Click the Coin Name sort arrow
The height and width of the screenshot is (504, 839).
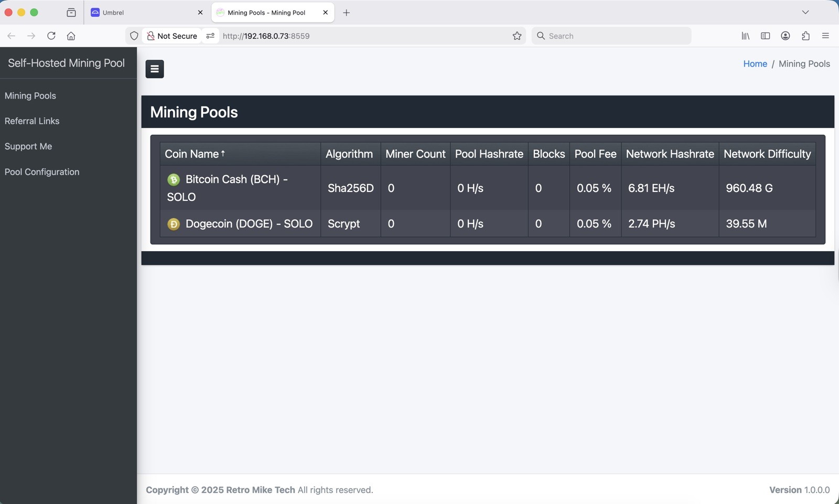tap(223, 153)
